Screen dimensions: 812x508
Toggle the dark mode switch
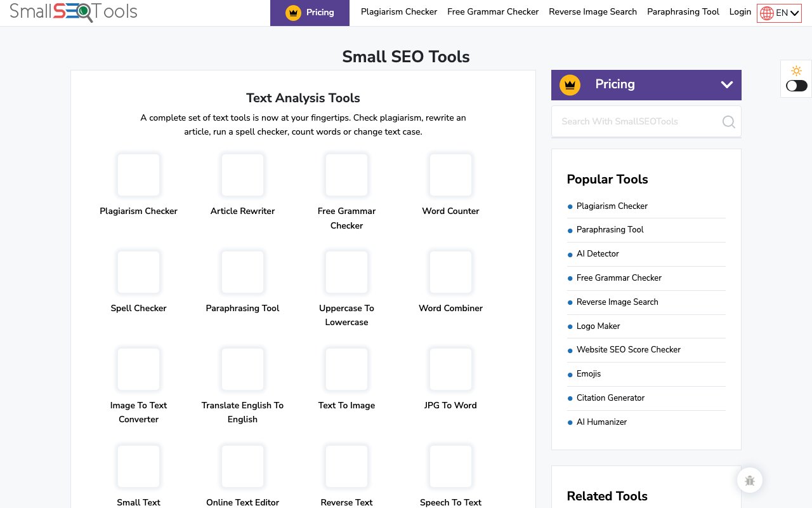point(797,86)
